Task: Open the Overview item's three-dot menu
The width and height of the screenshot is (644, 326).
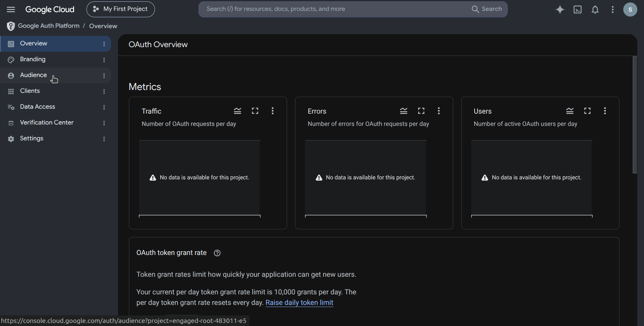Action: (104, 44)
